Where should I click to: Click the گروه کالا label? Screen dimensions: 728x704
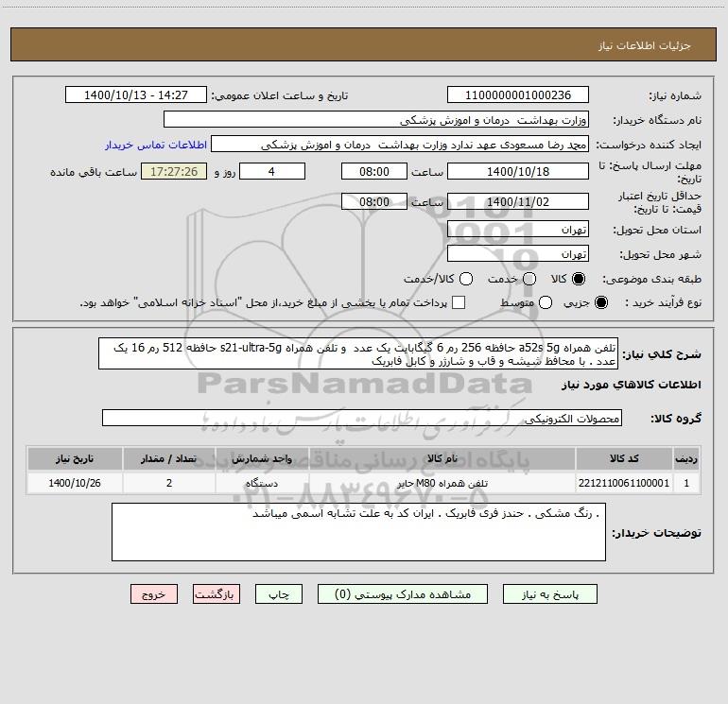[x=676, y=419]
